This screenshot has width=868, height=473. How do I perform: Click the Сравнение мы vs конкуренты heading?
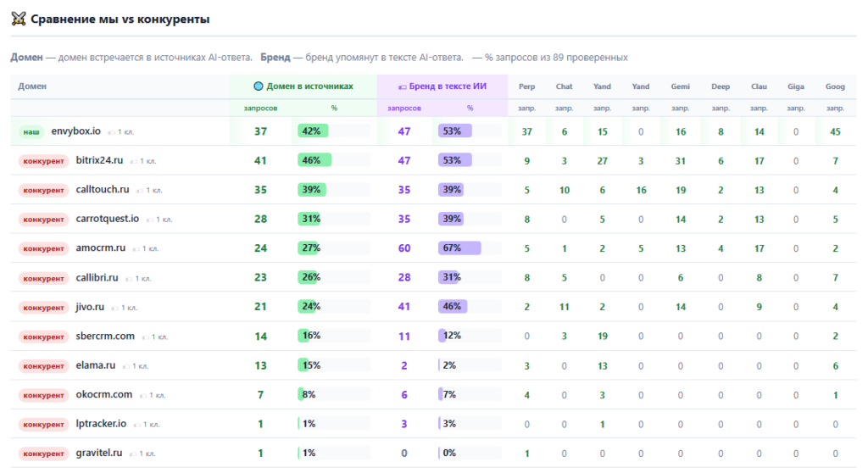pos(120,19)
